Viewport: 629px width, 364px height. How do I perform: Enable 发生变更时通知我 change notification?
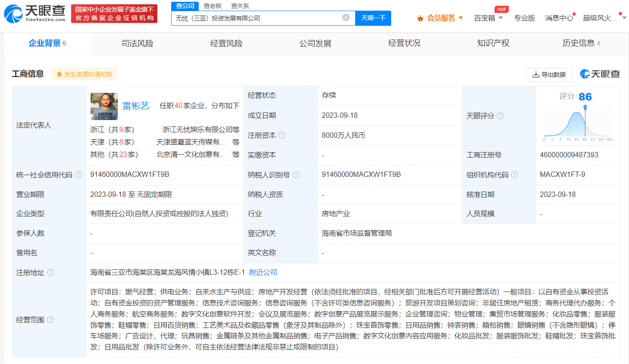pos(84,74)
